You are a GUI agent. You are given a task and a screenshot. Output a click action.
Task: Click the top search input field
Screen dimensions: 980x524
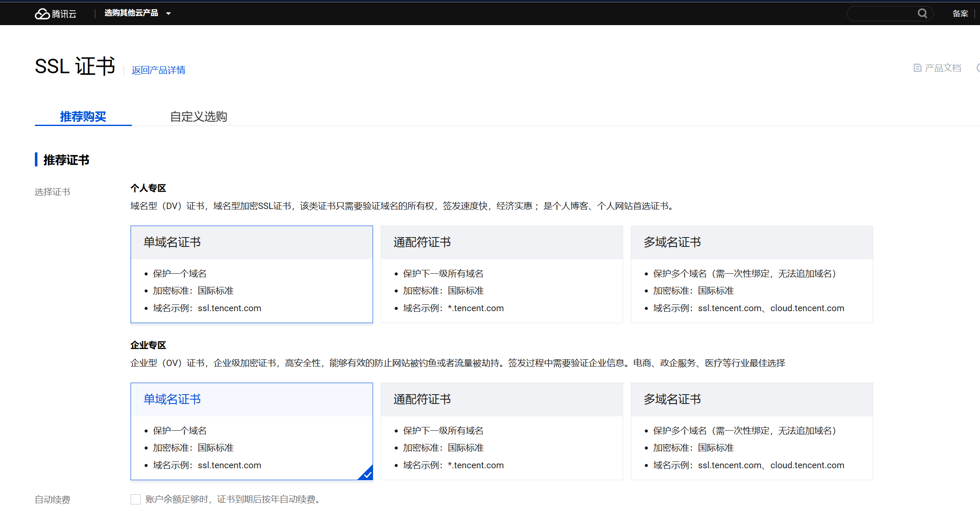pos(890,13)
